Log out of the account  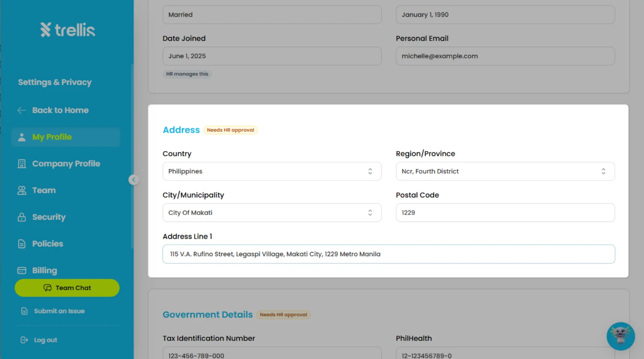tap(45, 340)
